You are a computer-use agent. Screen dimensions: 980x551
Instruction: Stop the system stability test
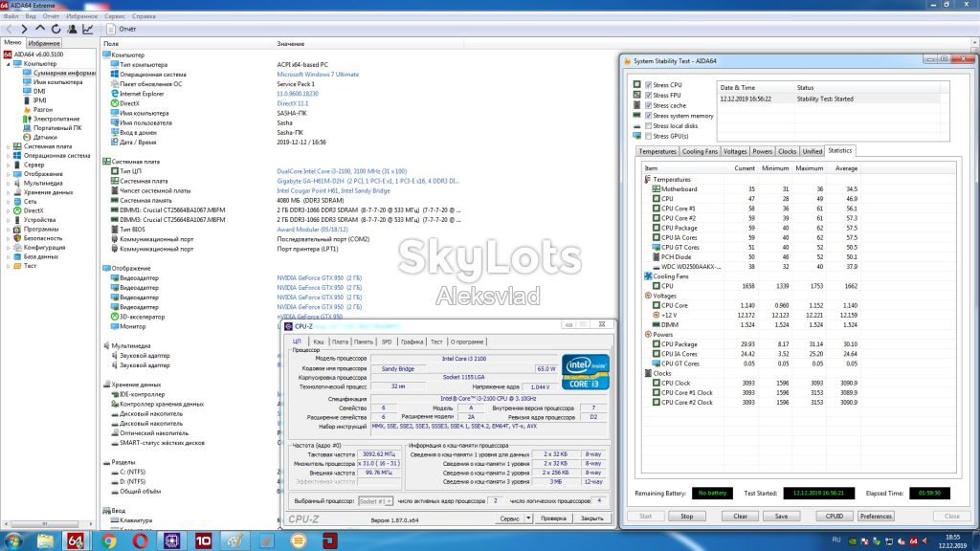[687, 516]
